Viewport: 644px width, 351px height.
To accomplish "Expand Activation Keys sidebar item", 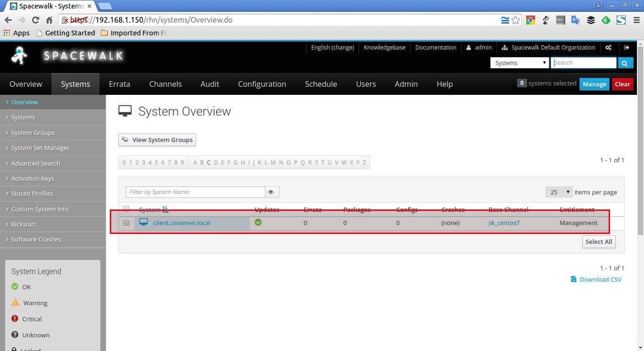I will [x=53, y=178].
